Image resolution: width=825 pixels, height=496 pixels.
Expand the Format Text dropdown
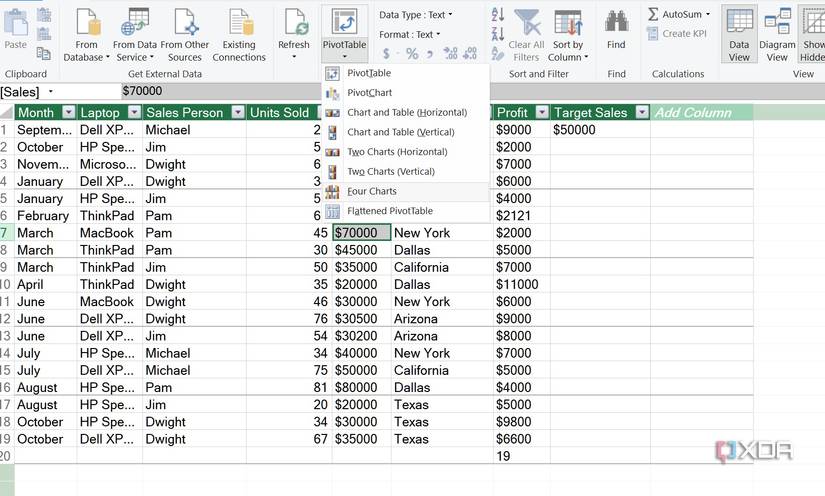[438, 35]
